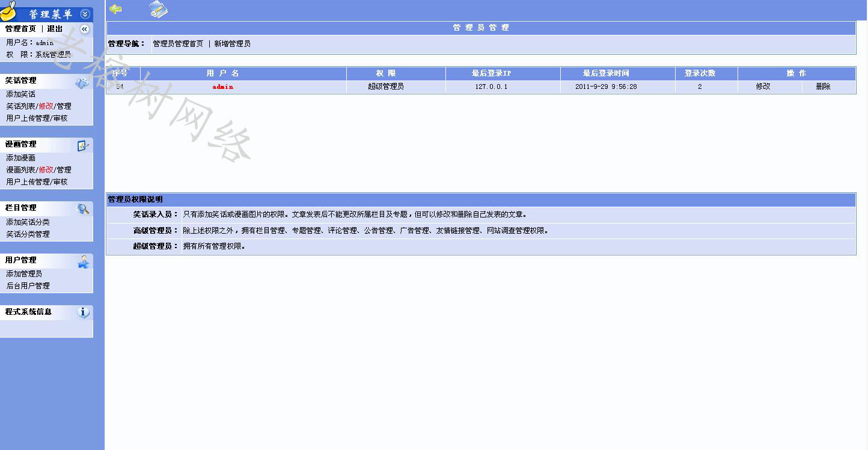
Task: Go to 管理员管理首页
Action: click(178, 44)
